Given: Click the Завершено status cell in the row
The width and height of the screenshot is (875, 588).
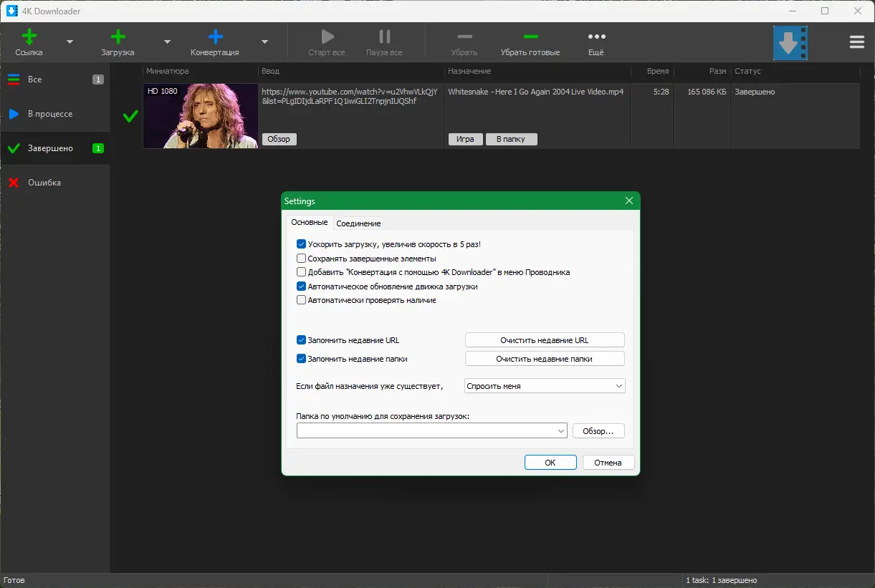Looking at the screenshot, I should [x=755, y=92].
